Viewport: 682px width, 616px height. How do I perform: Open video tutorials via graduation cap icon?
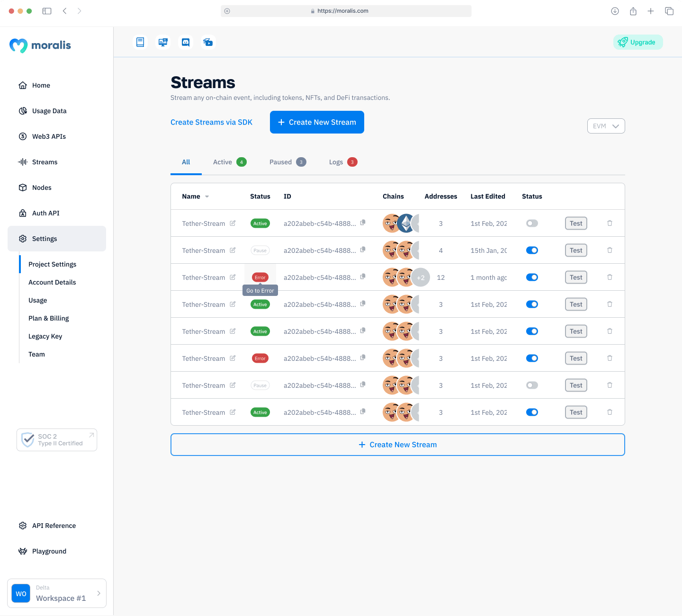208,42
